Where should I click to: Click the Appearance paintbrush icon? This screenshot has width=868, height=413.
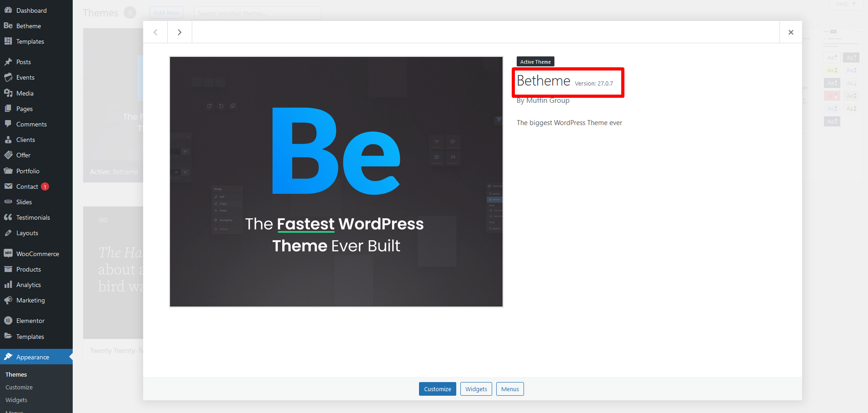pyautogui.click(x=8, y=357)
